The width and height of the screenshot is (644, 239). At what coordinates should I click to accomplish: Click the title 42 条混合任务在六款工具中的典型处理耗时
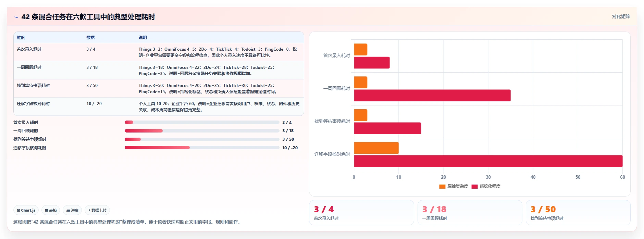[88, 17]
